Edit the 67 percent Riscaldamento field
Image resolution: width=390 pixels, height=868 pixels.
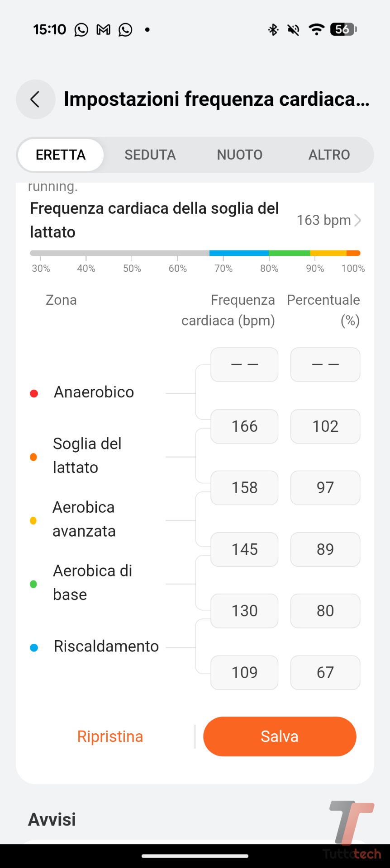tap(325, 672)
